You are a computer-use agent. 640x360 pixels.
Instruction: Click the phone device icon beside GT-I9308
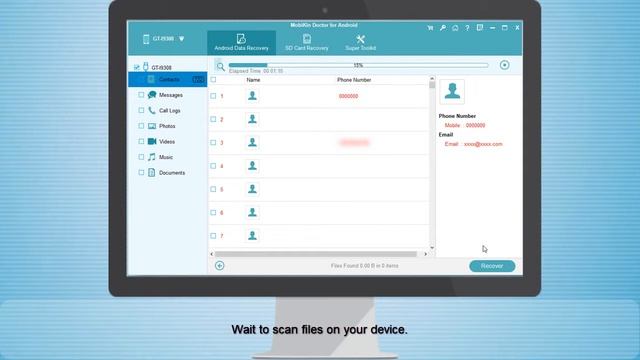[146, 39]
